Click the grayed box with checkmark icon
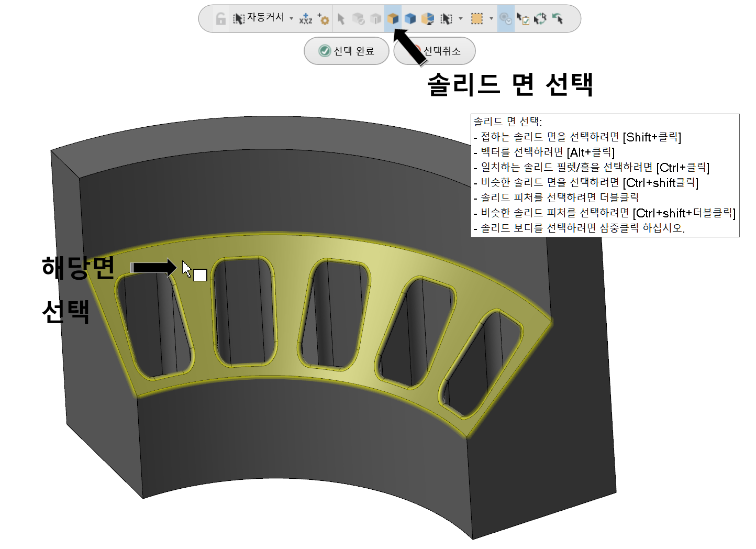This screenshot has height=549, width=756. coord(359,19)
